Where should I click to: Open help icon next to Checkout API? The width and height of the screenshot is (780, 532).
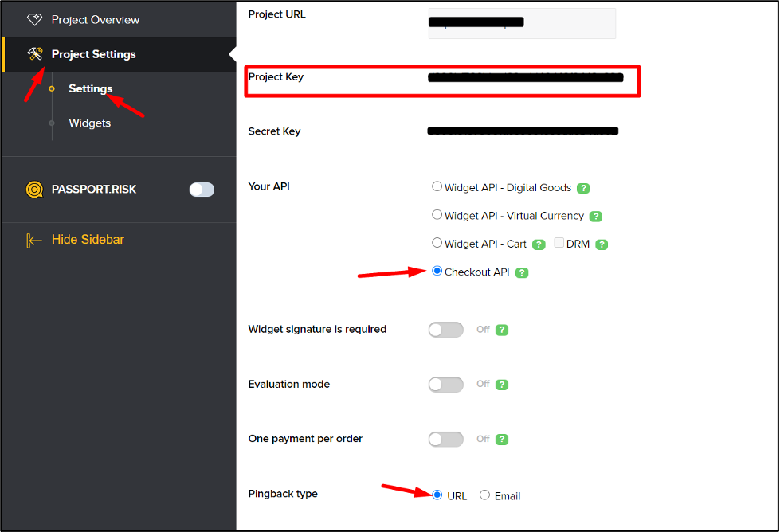tap(522, 272)
